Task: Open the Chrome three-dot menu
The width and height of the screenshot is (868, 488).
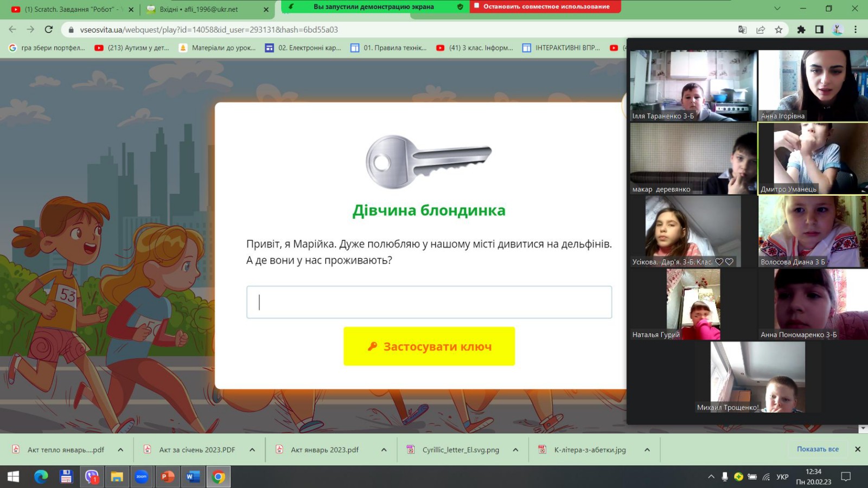Action: pos(856,29)
